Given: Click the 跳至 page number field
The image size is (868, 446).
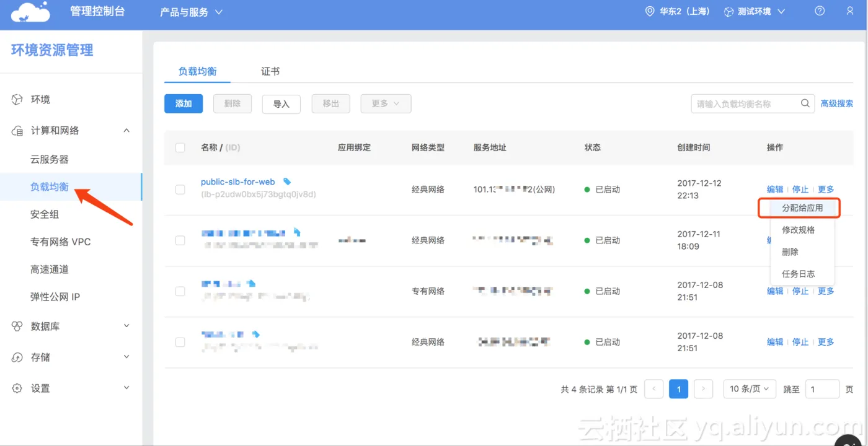Looking at the screenshot, I should (822, 389).
